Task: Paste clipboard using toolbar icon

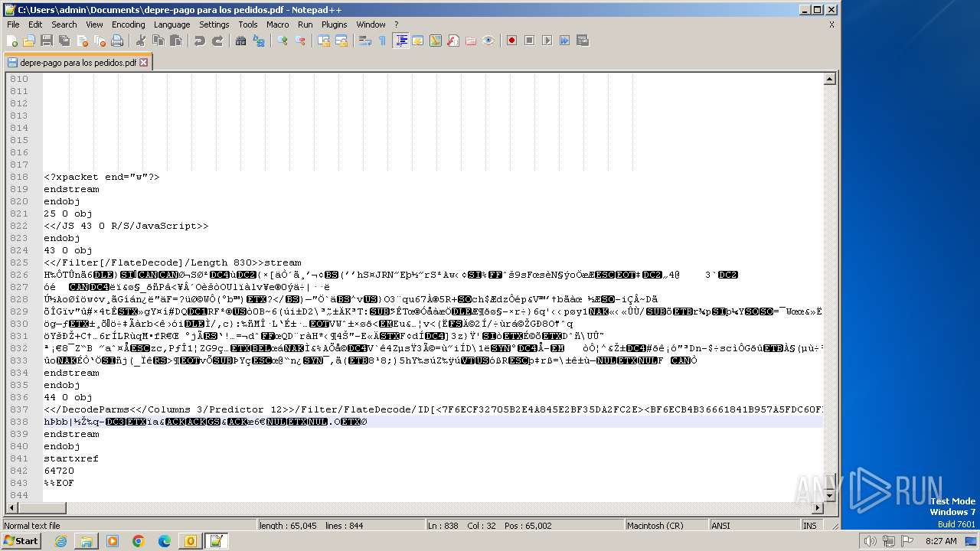Action: coord(175,41)
